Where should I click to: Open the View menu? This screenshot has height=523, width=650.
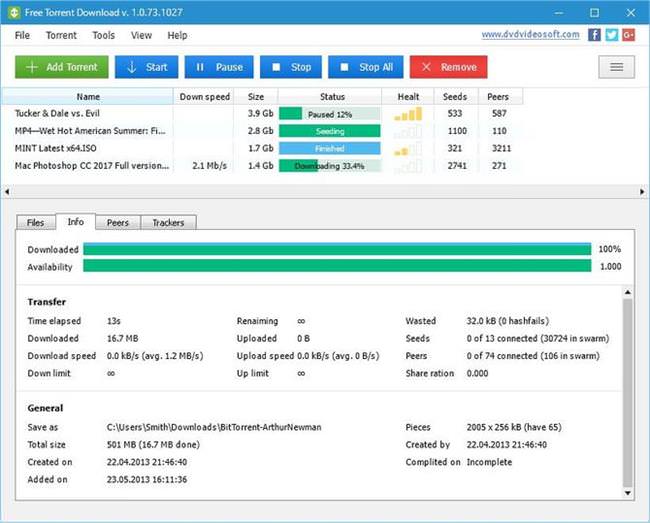click(x=141, y=36)
